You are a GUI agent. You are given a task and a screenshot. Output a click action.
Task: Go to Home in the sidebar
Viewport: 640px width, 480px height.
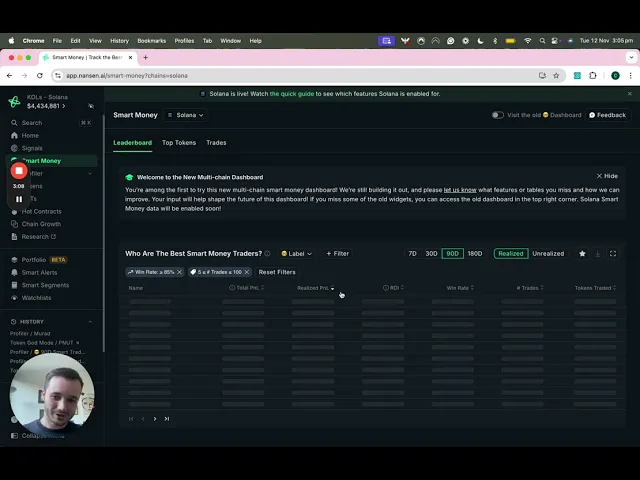[x=30, y=136]
